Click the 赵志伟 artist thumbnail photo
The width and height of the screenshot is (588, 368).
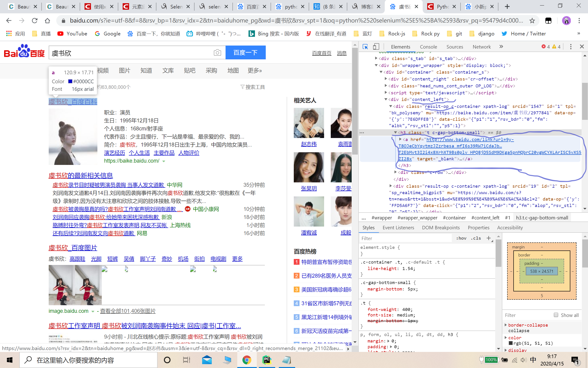point(309,123)
